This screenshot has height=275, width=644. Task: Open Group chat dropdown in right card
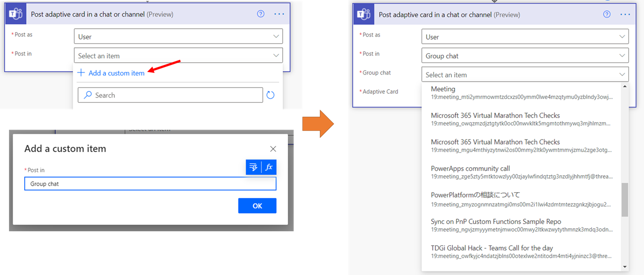click(x=525, y=75)
